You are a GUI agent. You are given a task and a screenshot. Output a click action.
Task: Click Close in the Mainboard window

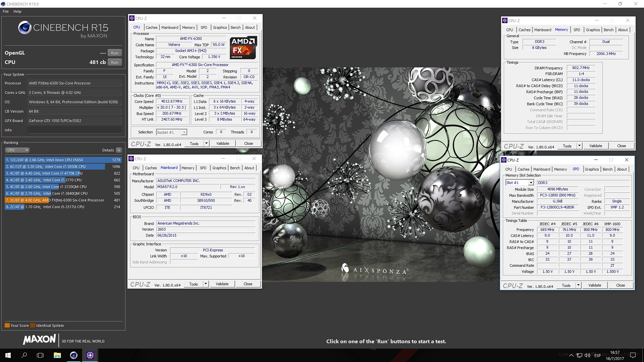(248, 284)
